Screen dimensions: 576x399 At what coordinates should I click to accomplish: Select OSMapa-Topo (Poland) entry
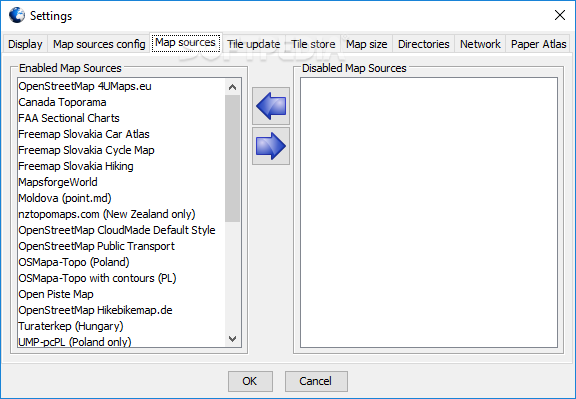coord(121,262)
